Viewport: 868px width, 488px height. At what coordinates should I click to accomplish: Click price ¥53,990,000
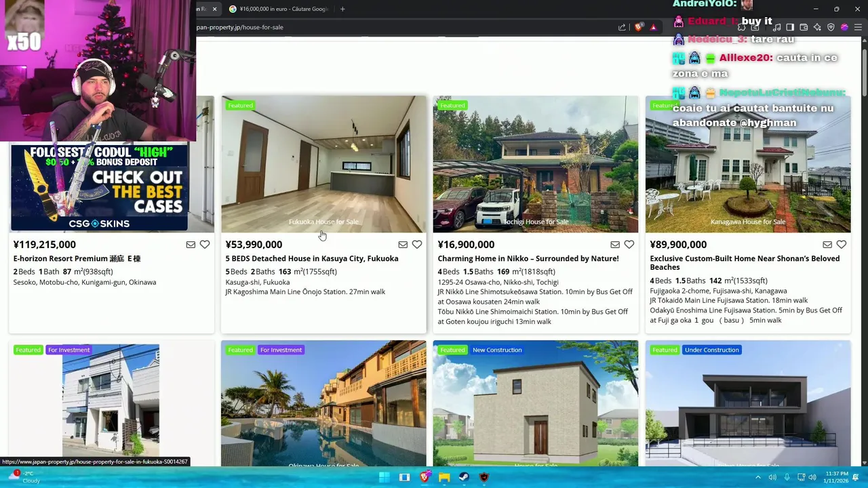pyautogui.click(x=254, y=245)
